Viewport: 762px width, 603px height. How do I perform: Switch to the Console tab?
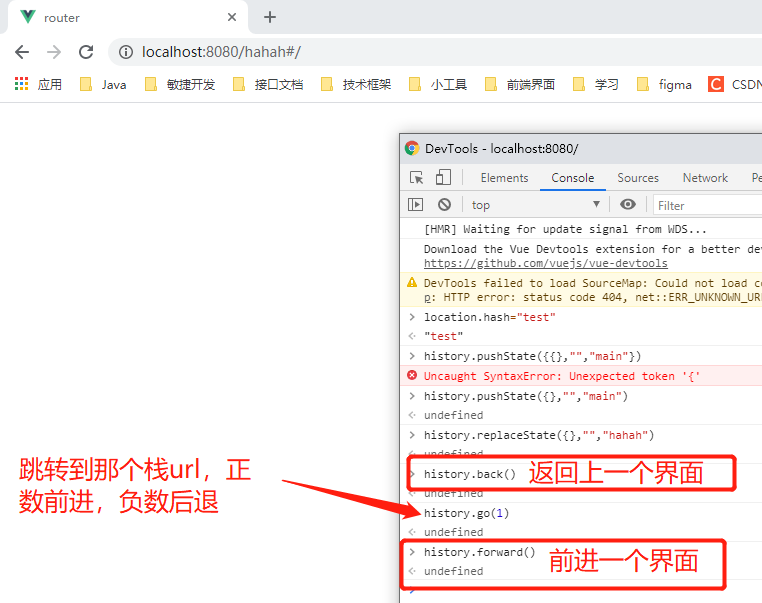point(572,178)
